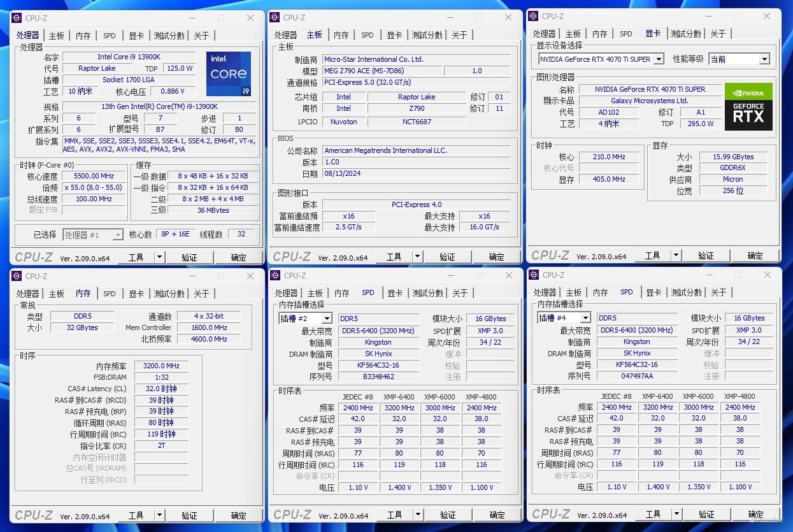
Task: Click 确定 in the processor window
Action: click(239, 257)
